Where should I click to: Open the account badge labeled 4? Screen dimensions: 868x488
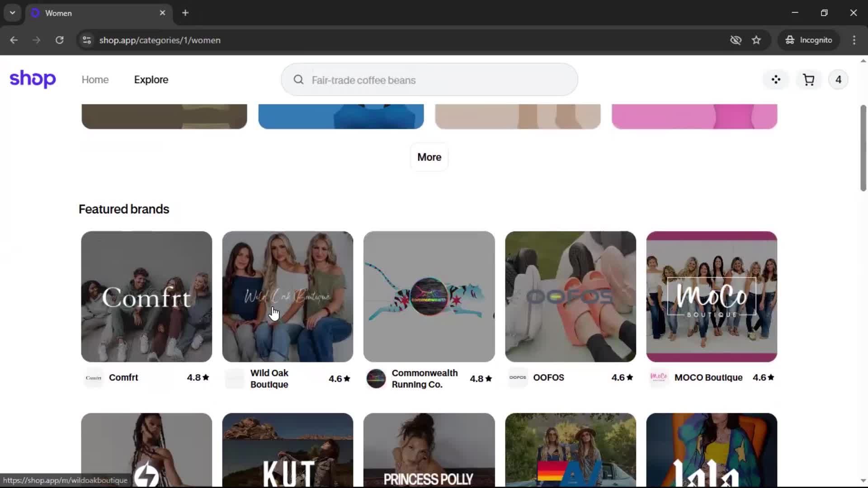838,80
